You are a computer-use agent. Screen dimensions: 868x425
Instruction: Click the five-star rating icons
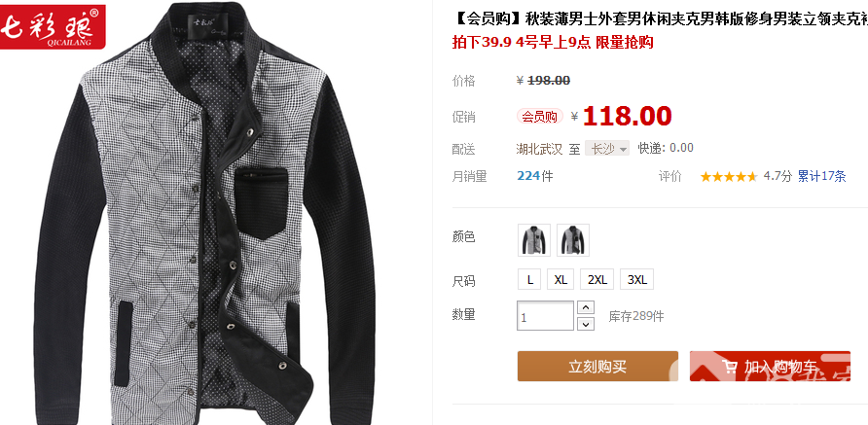point(729,177)
